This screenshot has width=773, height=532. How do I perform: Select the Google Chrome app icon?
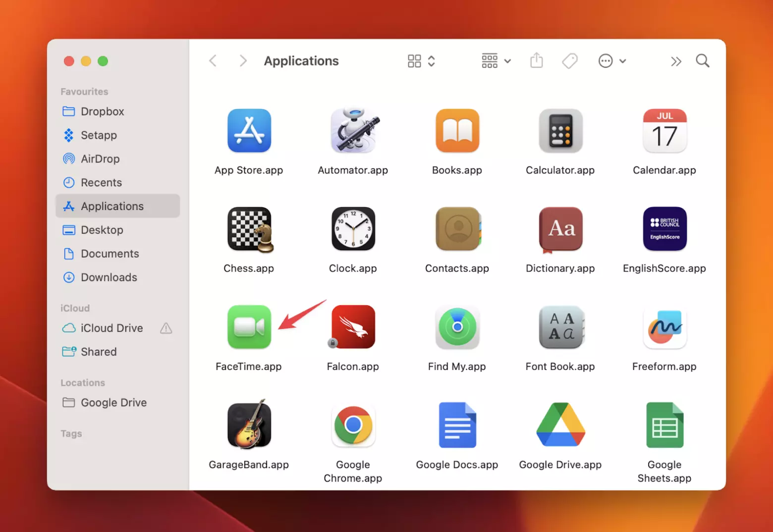[353, 425]
